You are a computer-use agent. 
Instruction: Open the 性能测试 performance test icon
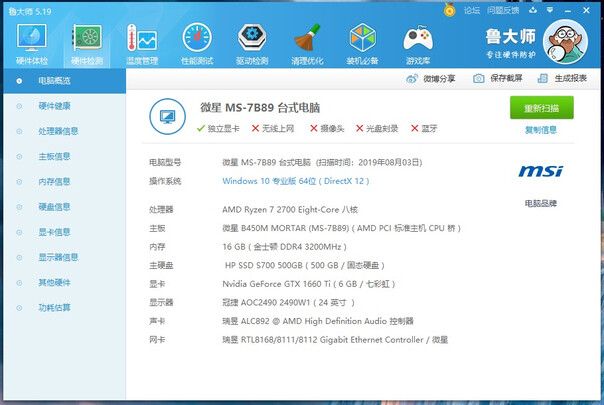[x=196, y=41]
